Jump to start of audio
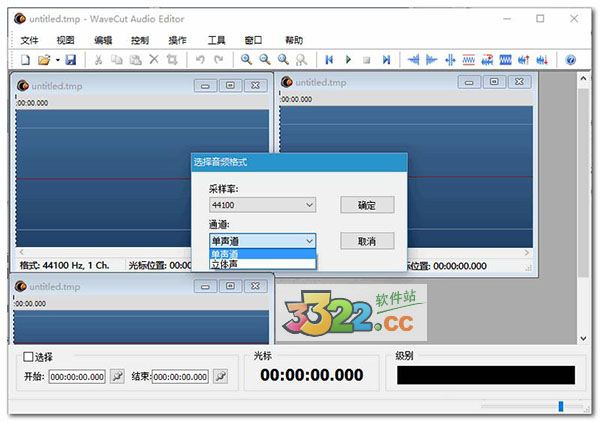The image size is (600, 422). click(x=329, y=60)
